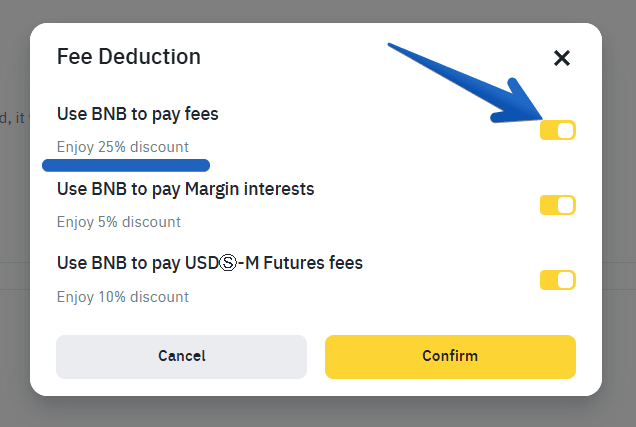Click the circled S symbol in USDⓈ-M
636x427 pixels.
click(228, 264)
